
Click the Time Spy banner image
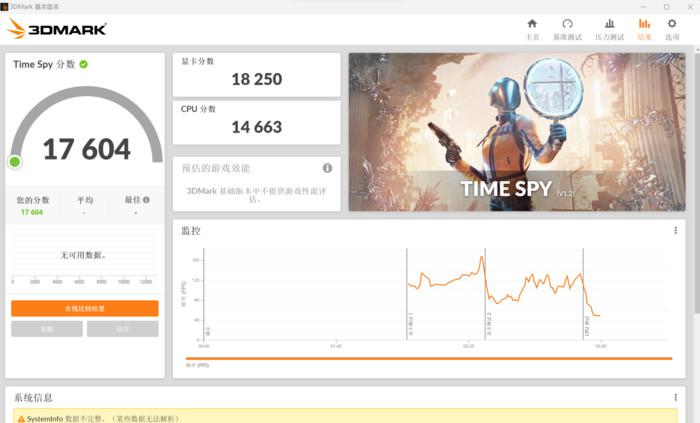click(517, 132)
